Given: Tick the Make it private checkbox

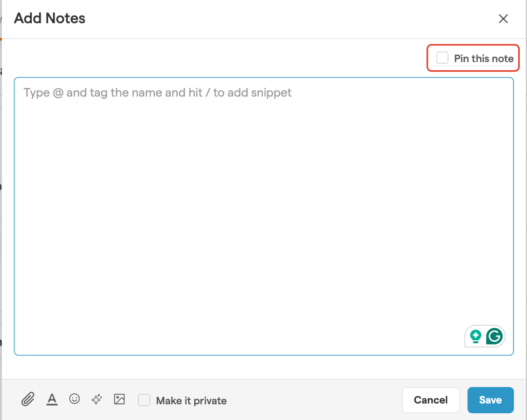Looking at the screenshot, I should pos(144,400).
